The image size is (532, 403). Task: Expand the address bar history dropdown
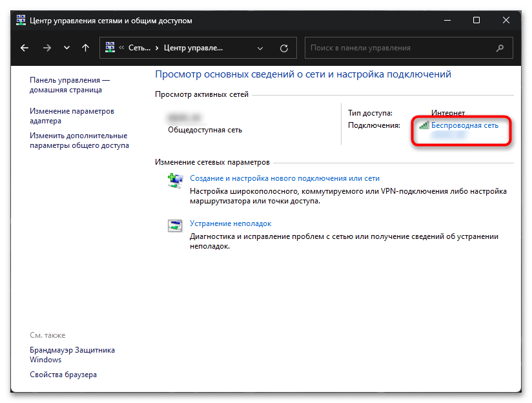(x=260, y=48)
